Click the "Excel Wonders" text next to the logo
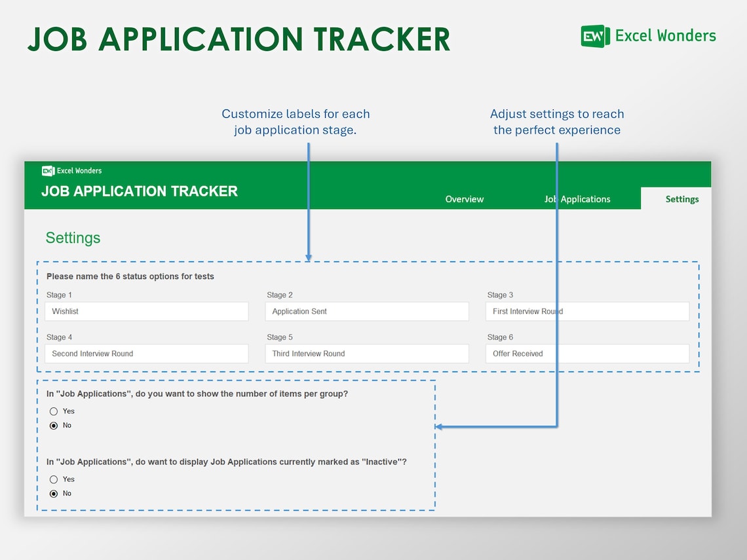The image size is (747, 560). tap(666, 36)
